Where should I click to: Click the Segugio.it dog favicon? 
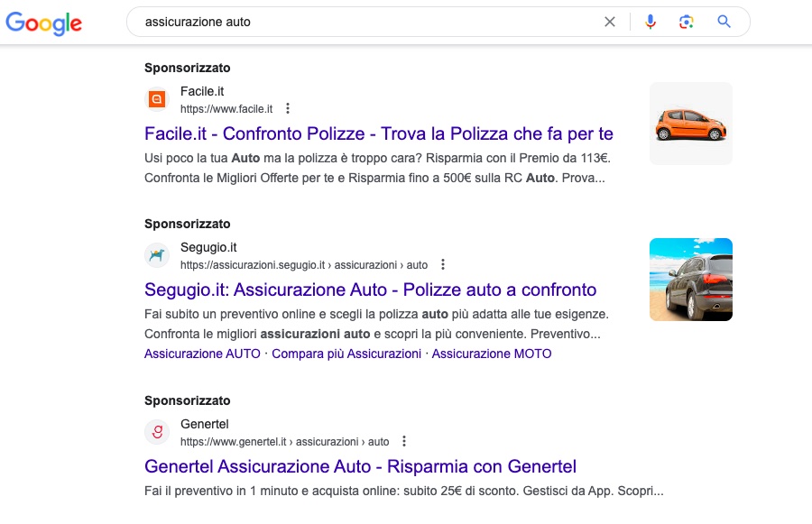157,255
